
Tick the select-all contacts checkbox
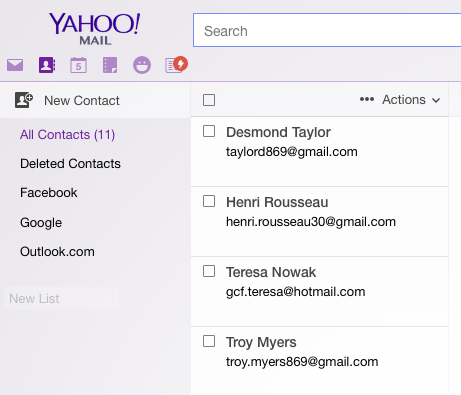click(209, 100)
